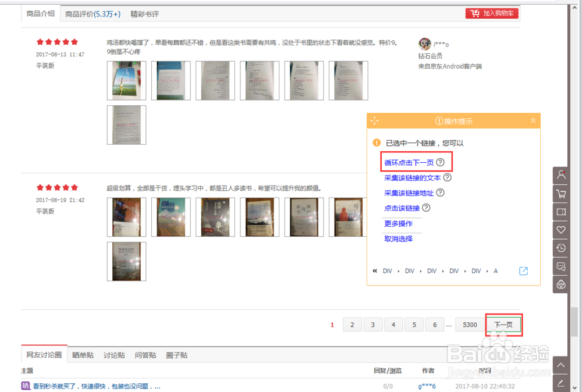
Task: Select 循环点击下一页 option
Action: point(409,162)
